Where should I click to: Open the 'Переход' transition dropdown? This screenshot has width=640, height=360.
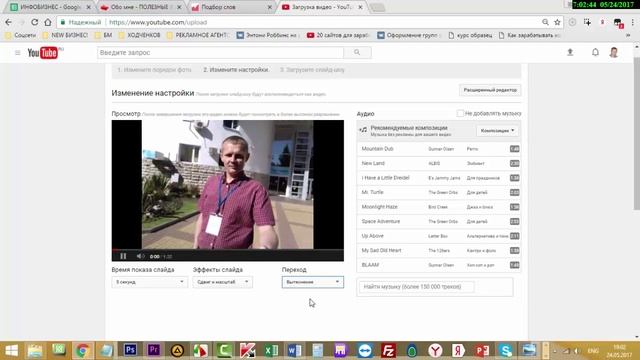[313, 282]
